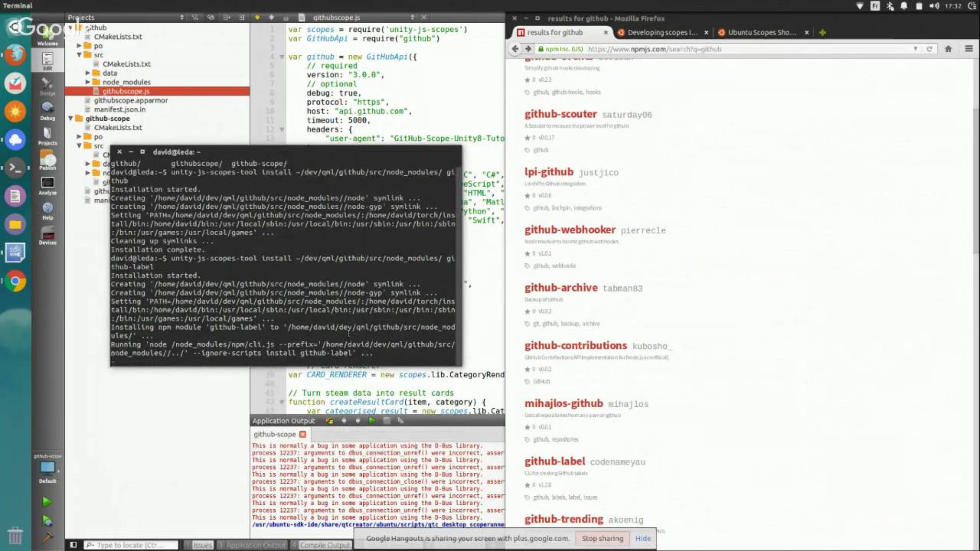The width and height of the screenshot is (980, 551).
Task: Expand the data folder in project tree
Action: point(88,73)
